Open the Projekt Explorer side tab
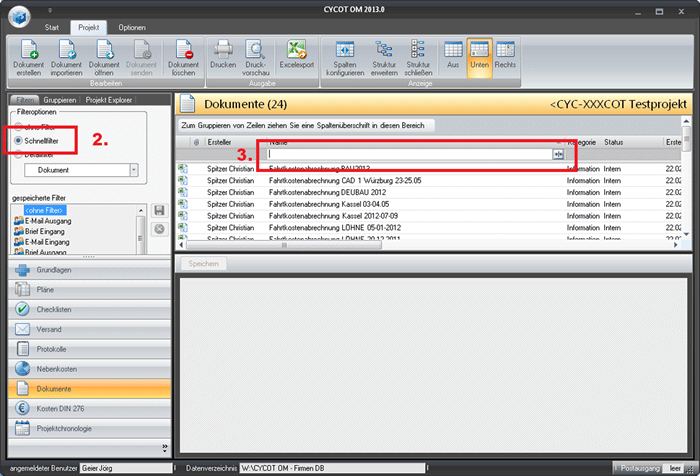This screenshot has height=476, width=700. pyautogui.click(x=108, y=100)
